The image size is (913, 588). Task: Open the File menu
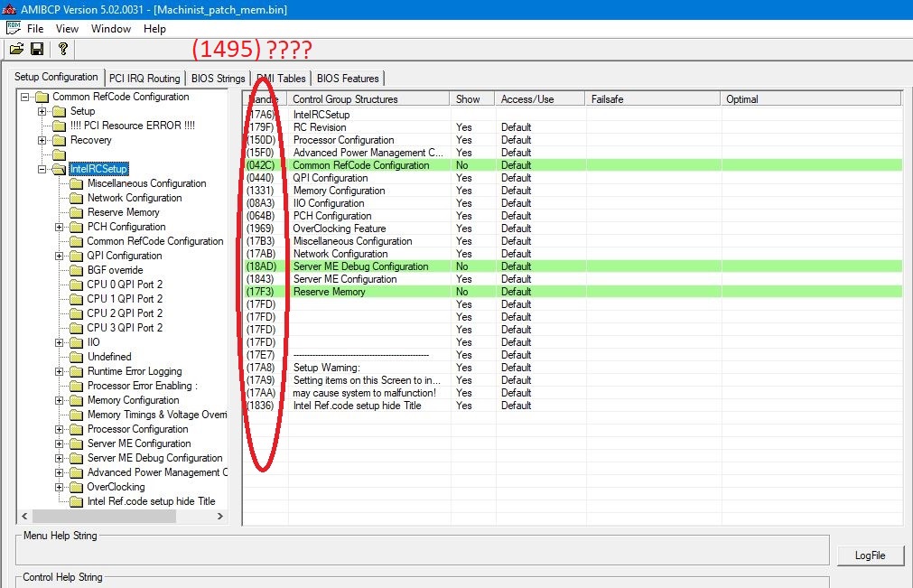coord(35,29)
